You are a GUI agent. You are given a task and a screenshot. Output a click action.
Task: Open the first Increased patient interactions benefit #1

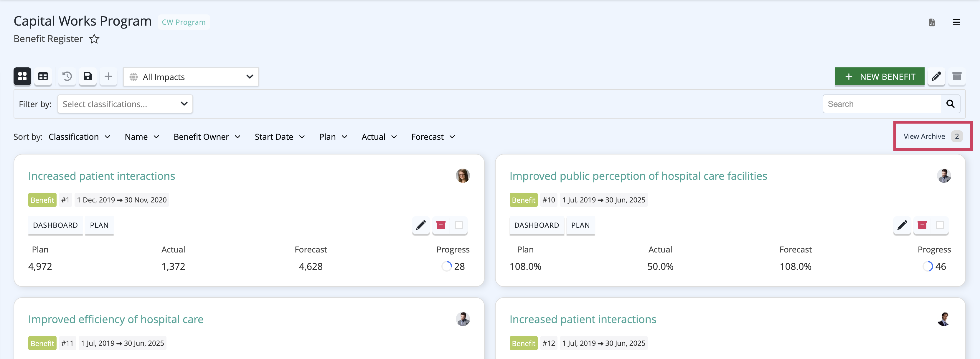[x=102, y=176]
